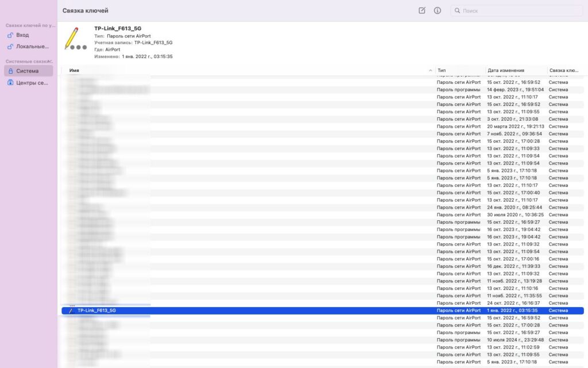The image size is (588, 368).
Task: Select row dated 30 июля 2020 г., 10:36:25
Action: 323,215
